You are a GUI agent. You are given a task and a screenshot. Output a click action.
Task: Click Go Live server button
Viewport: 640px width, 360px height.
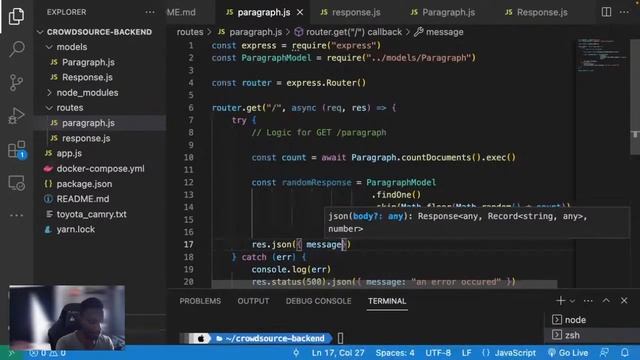568,353
